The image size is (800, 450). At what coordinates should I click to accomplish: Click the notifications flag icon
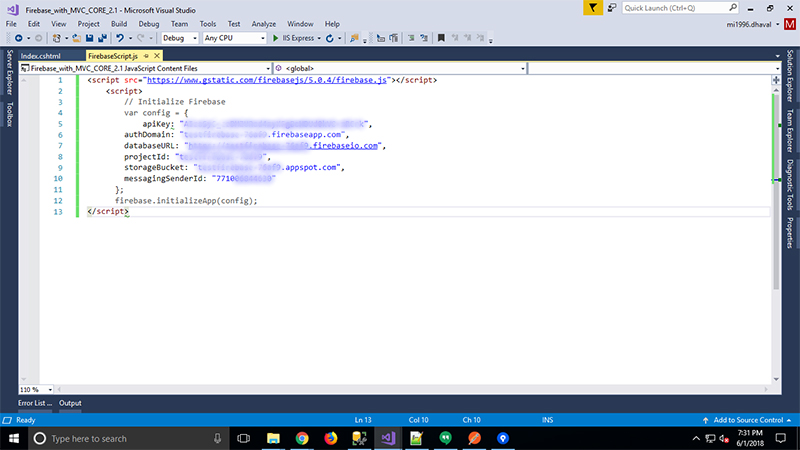click(595, 7)
